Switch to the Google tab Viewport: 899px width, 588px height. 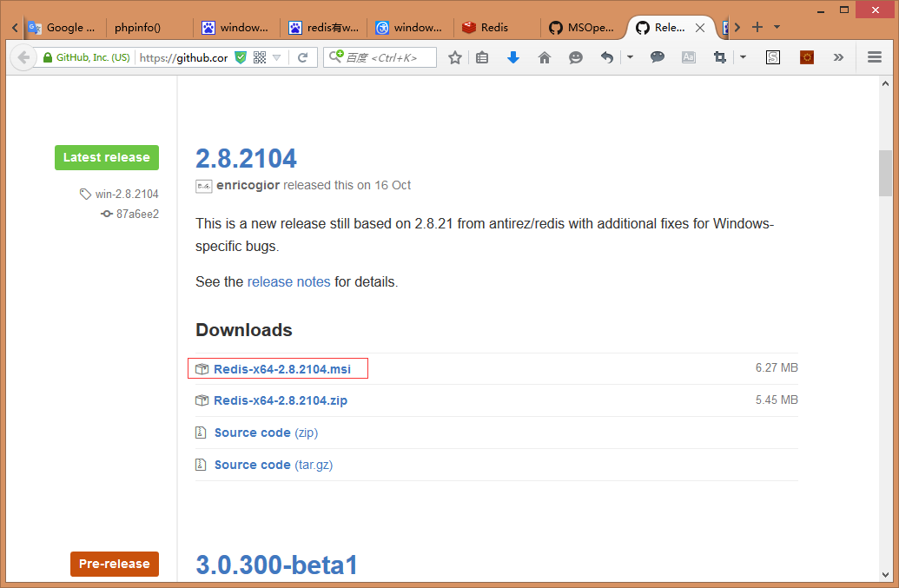click(x=63, y=28)
